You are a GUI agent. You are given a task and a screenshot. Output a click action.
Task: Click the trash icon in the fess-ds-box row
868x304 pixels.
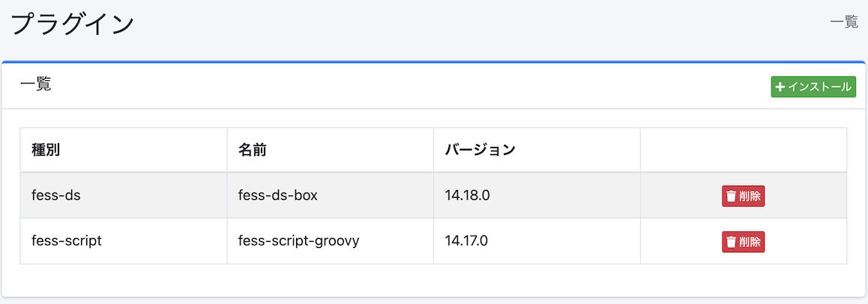tap(732, 196)
